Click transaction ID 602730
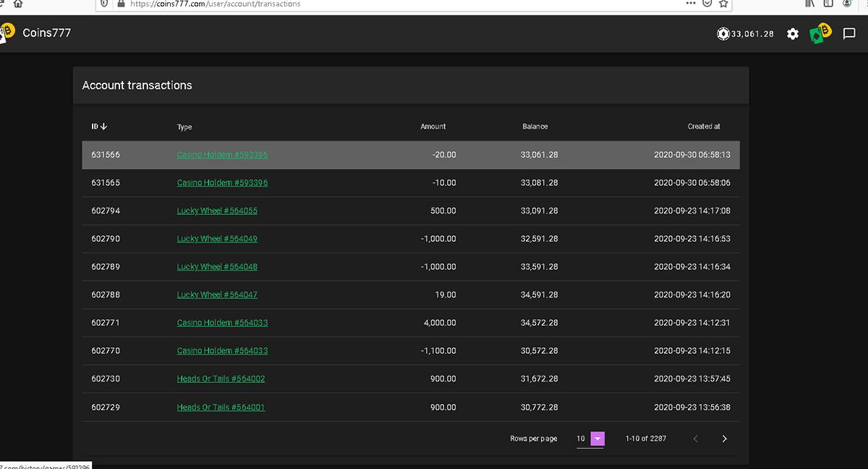Image resolution: width=868 pixels, height=469 pixels. pos(106,379)
